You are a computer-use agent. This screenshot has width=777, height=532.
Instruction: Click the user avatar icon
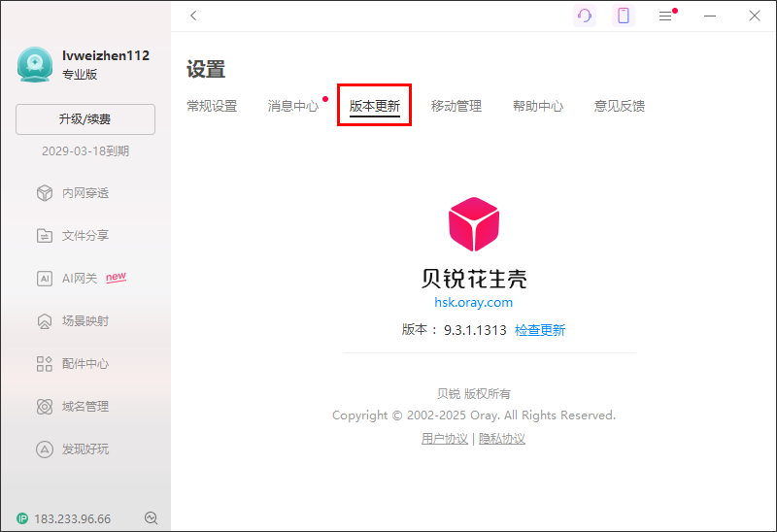click(x=35, y=64)
